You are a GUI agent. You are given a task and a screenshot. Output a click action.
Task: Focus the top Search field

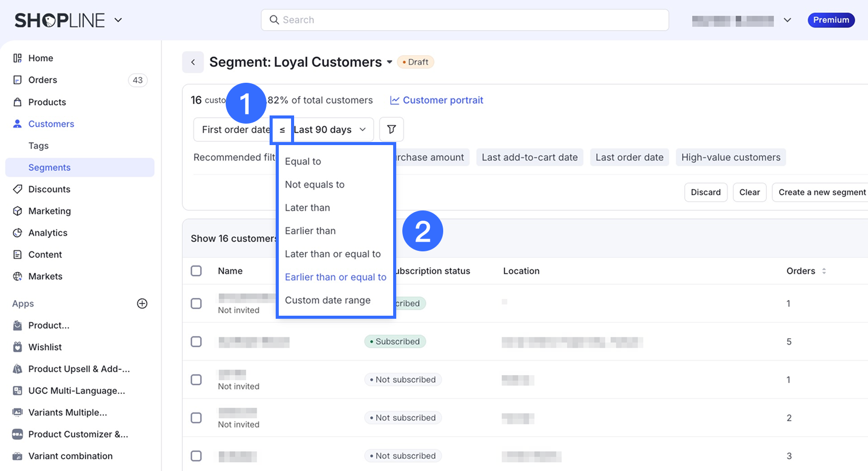click(465, 20)
